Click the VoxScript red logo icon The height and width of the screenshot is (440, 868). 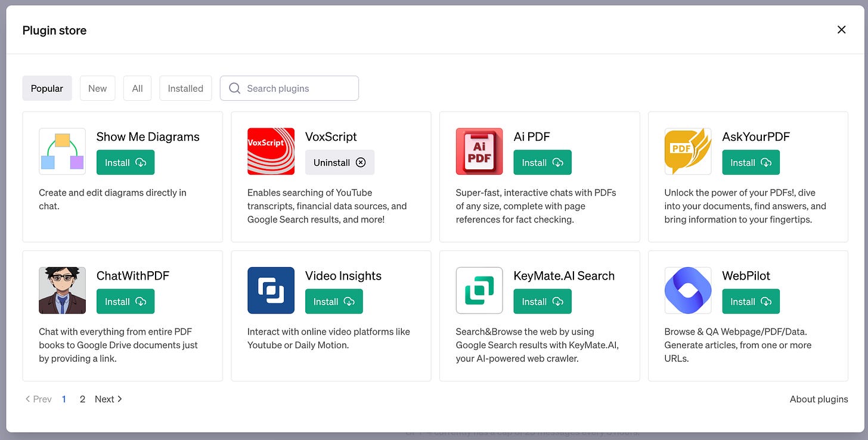(271, 151)
